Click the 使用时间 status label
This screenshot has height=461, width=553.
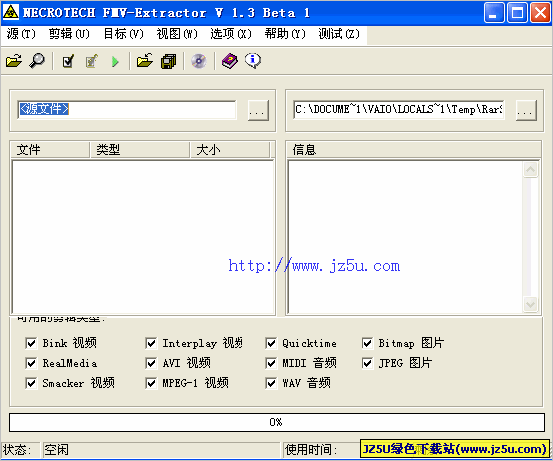point(311,450)
